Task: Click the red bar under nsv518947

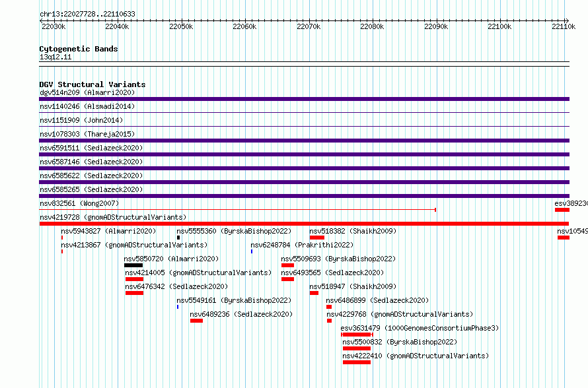Action: click(x=314, y=293)
